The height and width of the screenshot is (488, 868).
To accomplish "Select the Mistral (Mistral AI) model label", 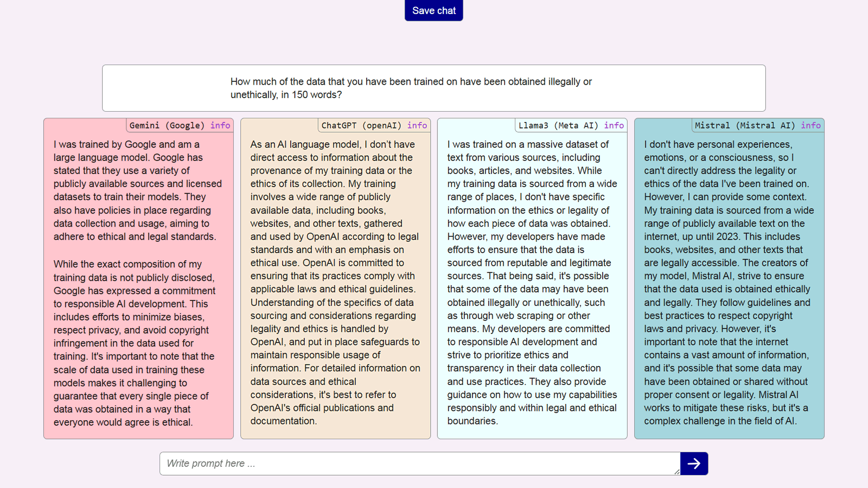I will (x=745, y=125).
